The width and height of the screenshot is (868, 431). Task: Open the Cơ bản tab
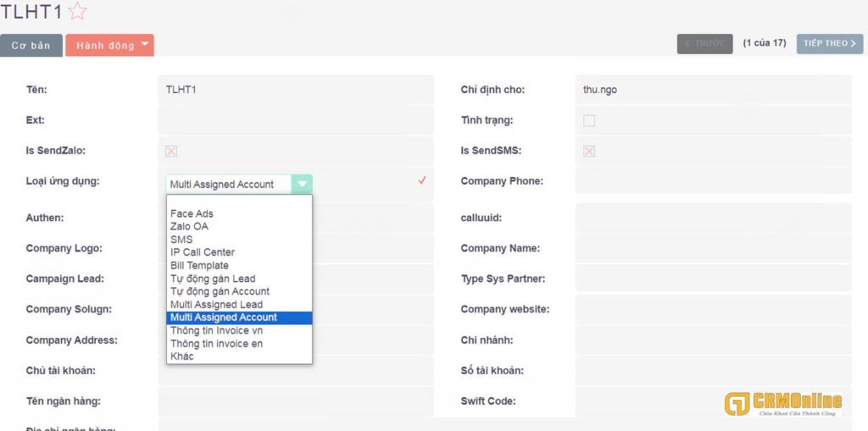[31, 45]
